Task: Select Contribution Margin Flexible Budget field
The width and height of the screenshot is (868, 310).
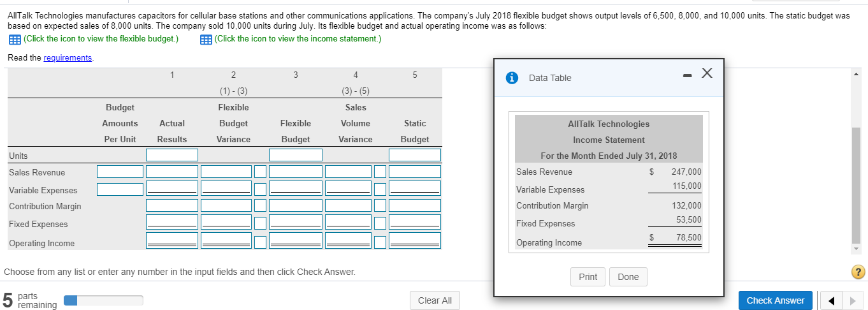Action: (x=295, y=205)
